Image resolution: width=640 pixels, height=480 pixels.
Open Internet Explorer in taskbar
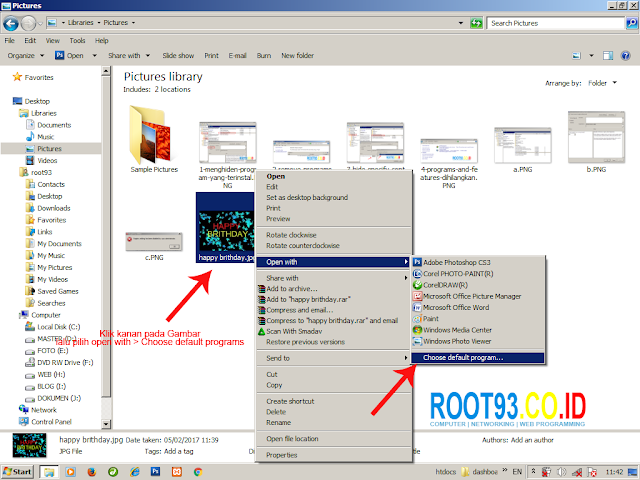[134, 472]
